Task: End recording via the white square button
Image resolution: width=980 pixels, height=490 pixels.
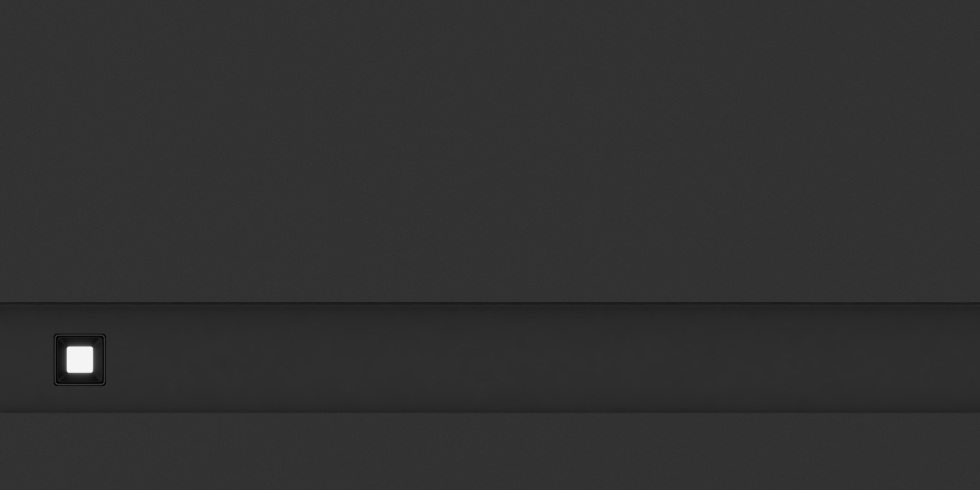Action: click(80, 360)
